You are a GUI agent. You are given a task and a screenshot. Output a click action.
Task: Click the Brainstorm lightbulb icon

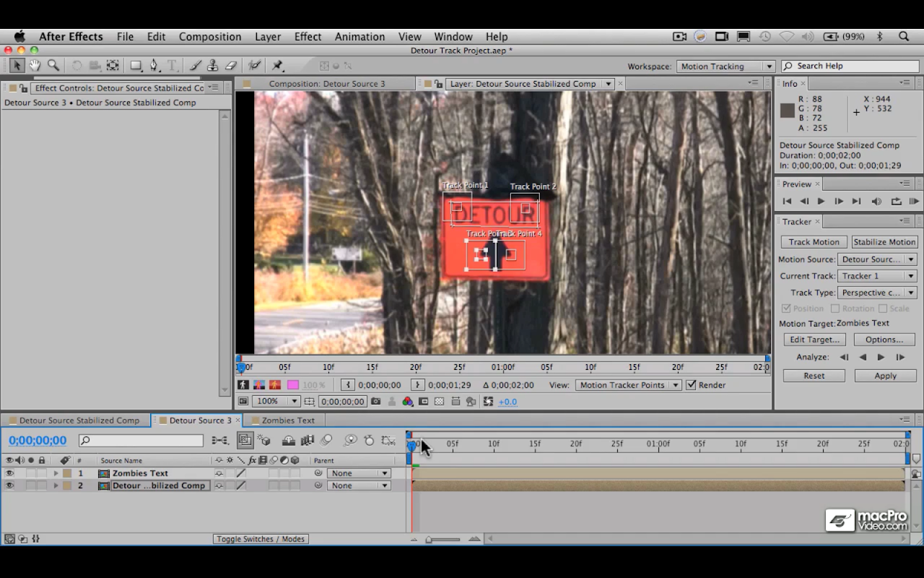click(351, 440)
